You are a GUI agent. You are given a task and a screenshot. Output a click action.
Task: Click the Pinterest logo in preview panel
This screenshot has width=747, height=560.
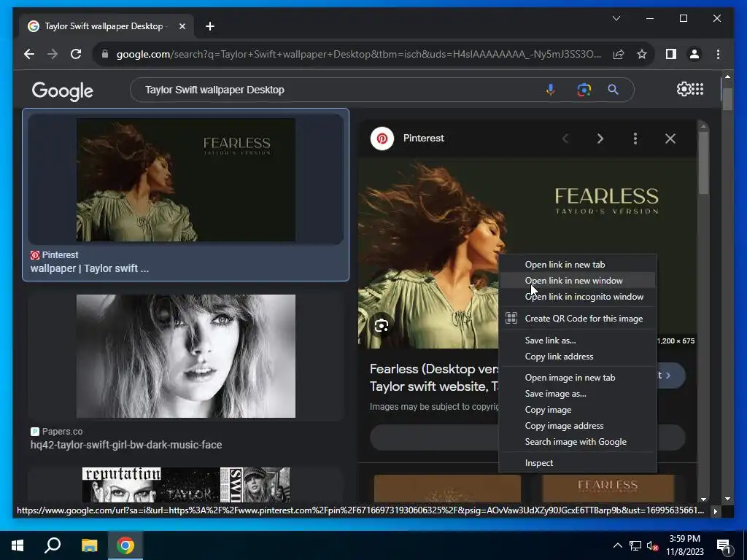pyautogui.click(x=382, y=139)
